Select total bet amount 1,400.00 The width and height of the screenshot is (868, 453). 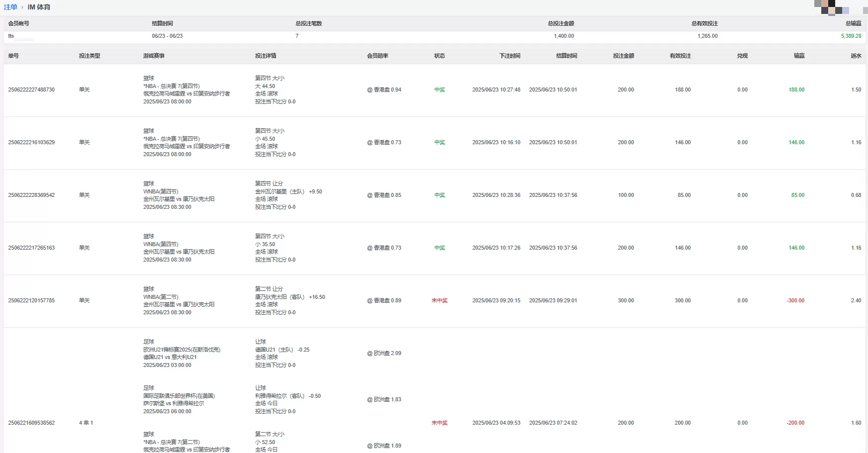(564, 36)
